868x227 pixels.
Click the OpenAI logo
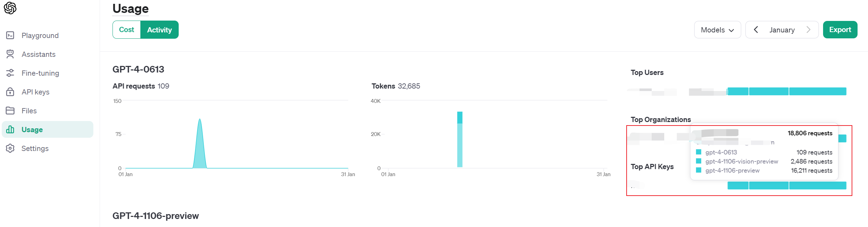(x=10, y=8)
